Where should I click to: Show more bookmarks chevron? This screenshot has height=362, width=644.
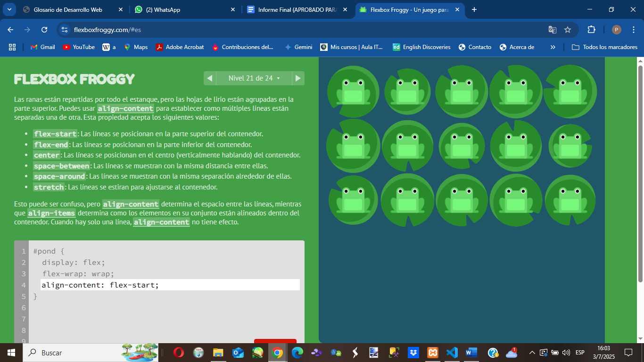553,47
